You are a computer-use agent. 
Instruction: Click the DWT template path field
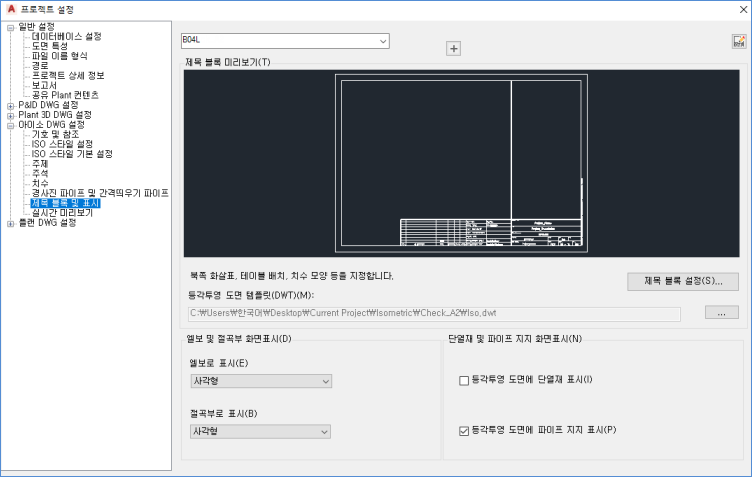coord(434,314)
